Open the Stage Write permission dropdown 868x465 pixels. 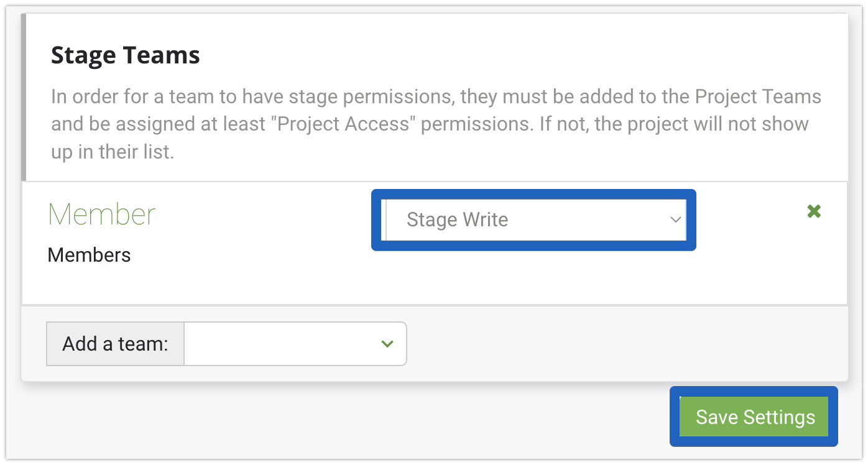535,219
